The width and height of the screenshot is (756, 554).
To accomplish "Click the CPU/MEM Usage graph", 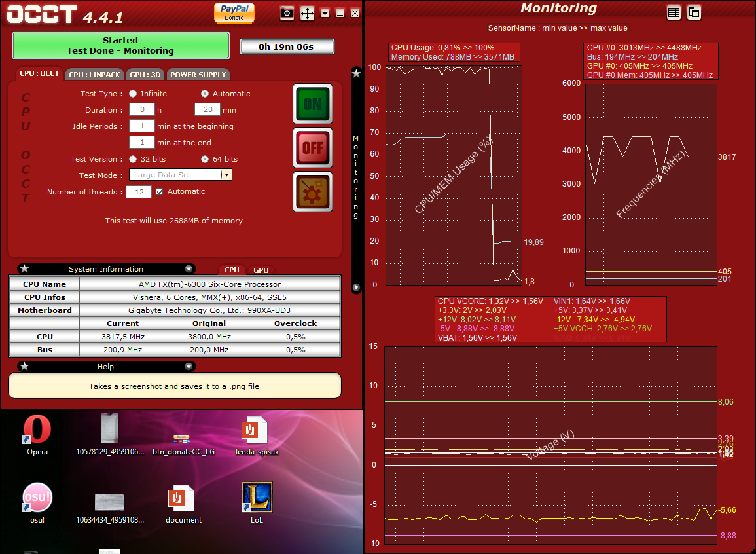I will 454,176.
